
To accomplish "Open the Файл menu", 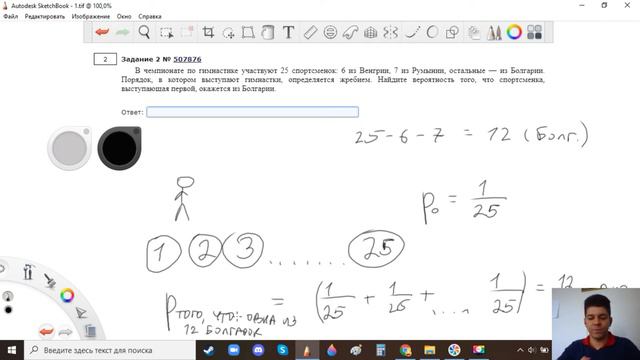I will point(11,16).
